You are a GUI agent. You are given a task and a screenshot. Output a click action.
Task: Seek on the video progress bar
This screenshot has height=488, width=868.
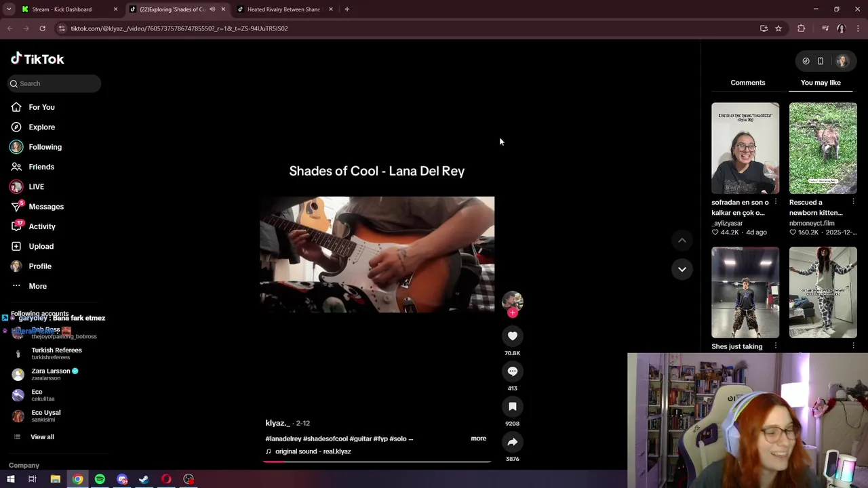pyautogui.click(x=377, y=461)
